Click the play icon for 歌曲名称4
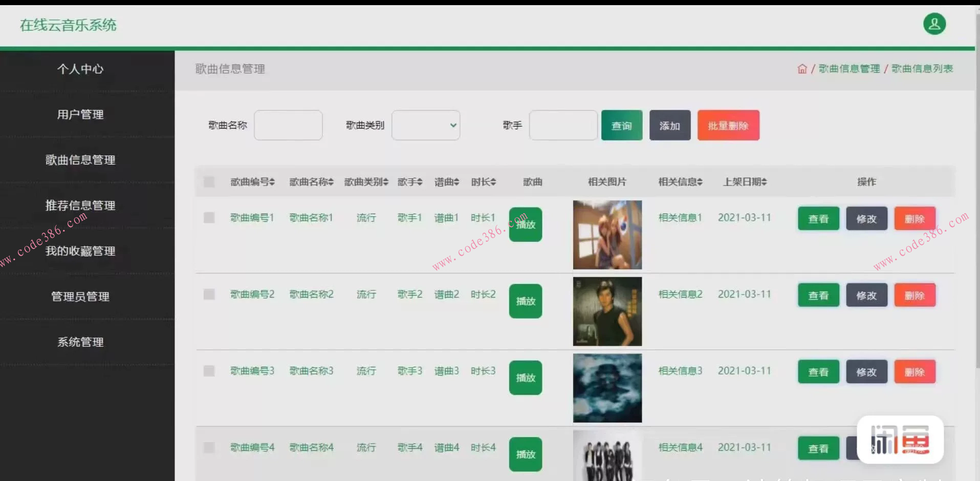Viewport: 980px width, 481px height. (x=525, y=454)
